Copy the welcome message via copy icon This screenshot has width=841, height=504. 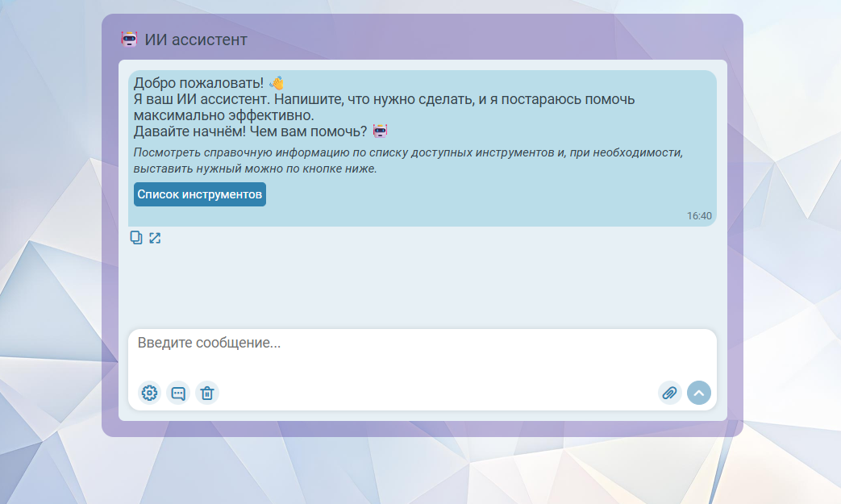[136, 238]
